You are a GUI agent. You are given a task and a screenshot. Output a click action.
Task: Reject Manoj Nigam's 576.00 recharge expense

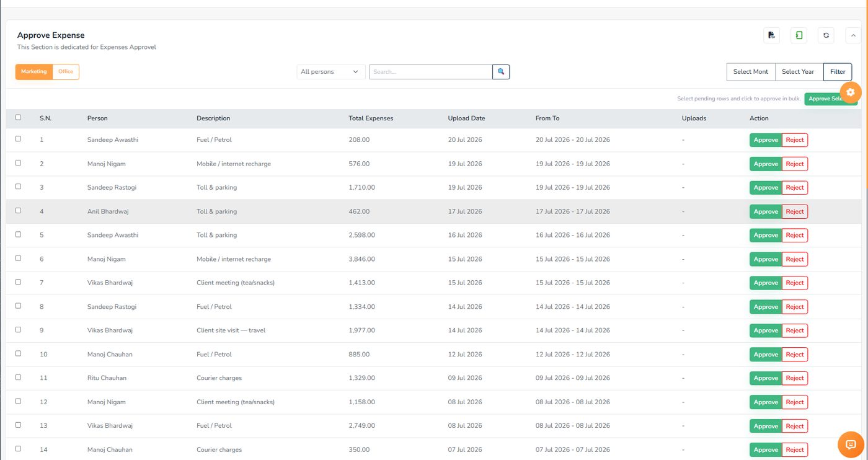tap(795, 164)
